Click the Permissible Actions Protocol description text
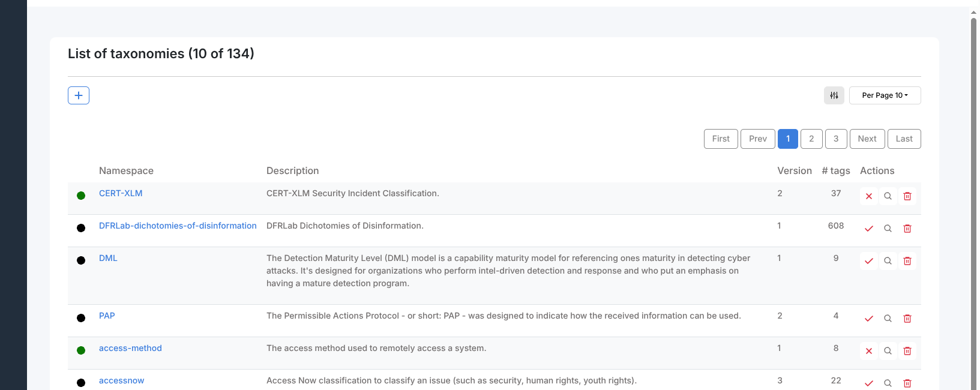 point(504,316)
